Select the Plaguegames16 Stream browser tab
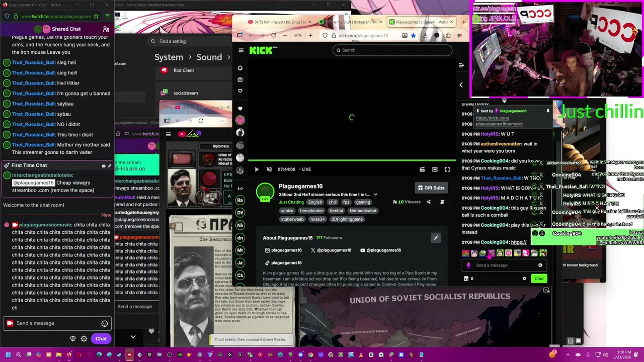The width and height of the screenshot is (644, 362). (x=421, y=22)
